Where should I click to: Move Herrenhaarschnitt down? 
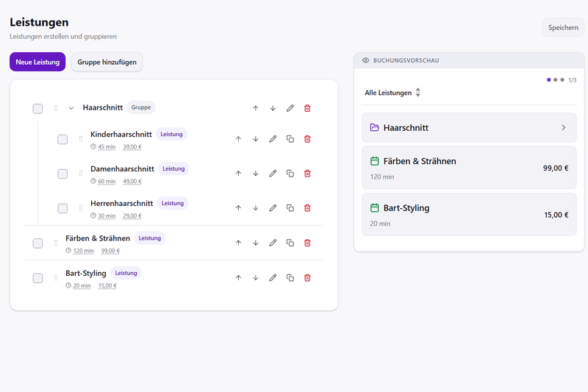pos(255,208)
